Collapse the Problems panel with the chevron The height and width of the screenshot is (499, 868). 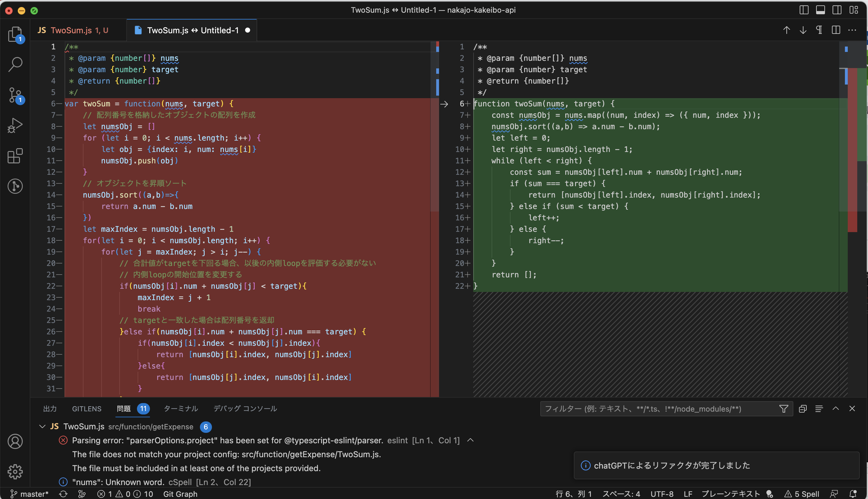pyautogui.click(x=836, y=408)
